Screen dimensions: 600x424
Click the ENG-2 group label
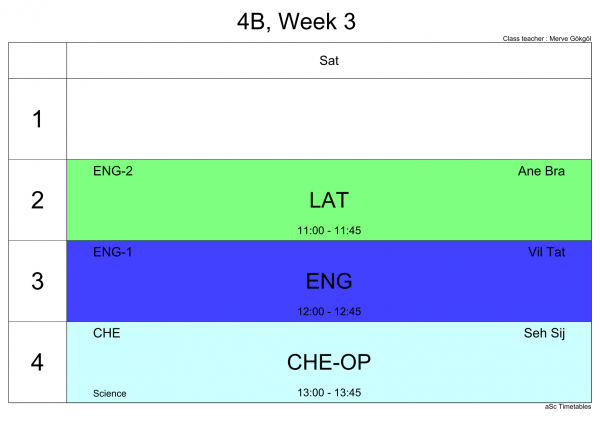[113, 171]
